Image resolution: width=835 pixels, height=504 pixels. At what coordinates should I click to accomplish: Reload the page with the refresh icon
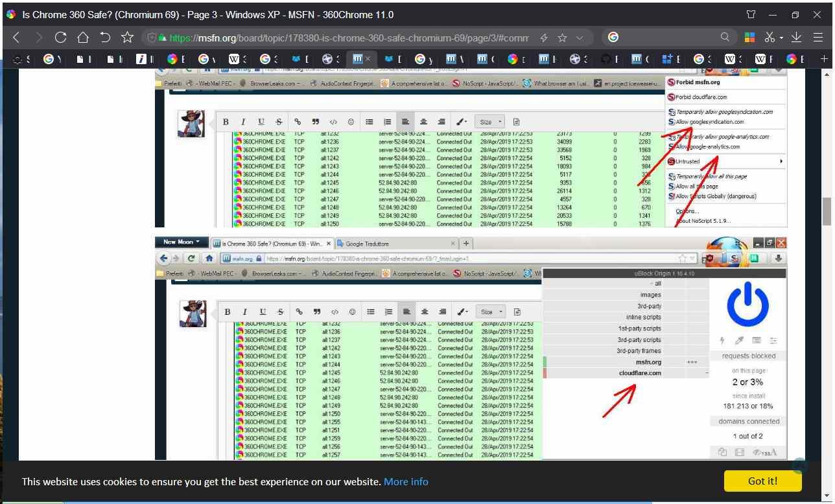coord(60,38)
